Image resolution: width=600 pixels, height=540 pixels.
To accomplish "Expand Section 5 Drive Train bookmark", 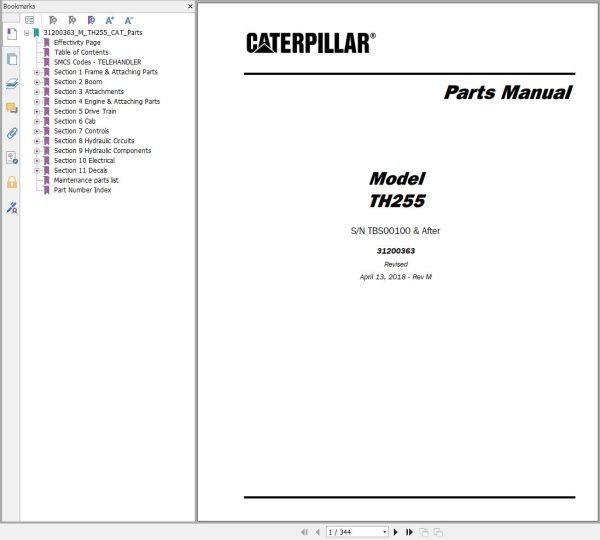I will pyautogui.click(x=37, y=112).
